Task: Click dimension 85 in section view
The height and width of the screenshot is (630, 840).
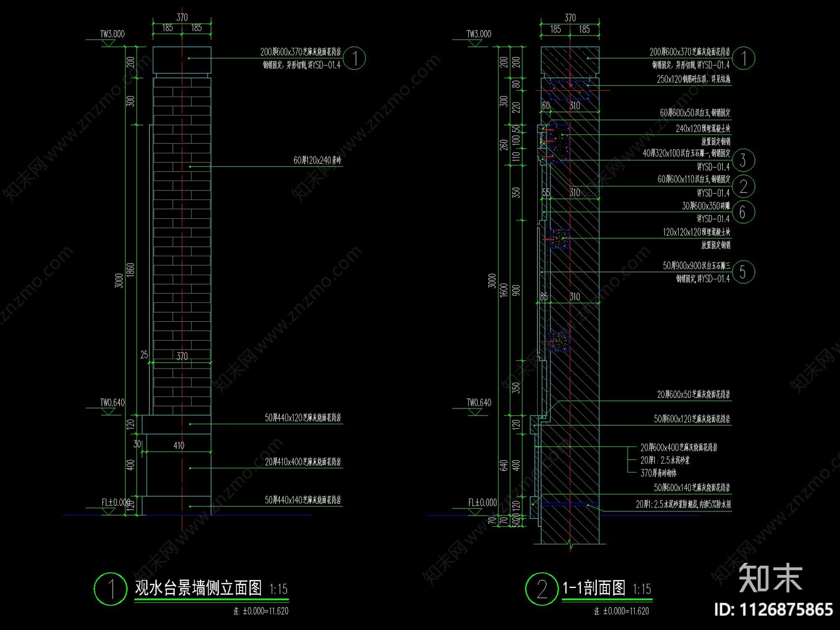Action: coord(544,297)
